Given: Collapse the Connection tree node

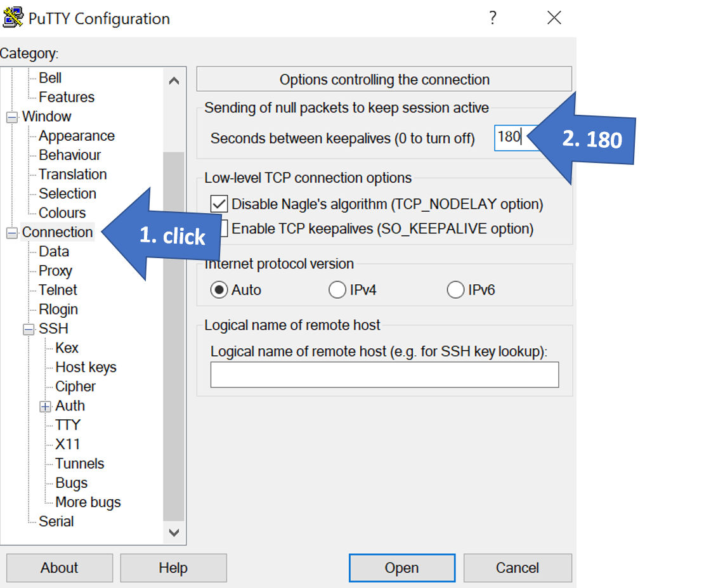Looking at the screenshot, I should coord(12,233).
